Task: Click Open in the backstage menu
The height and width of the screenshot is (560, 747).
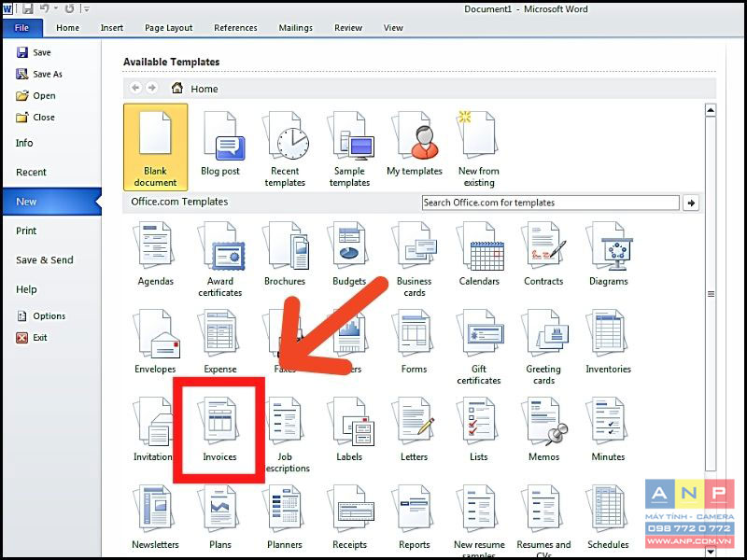Action: point(35,95)
